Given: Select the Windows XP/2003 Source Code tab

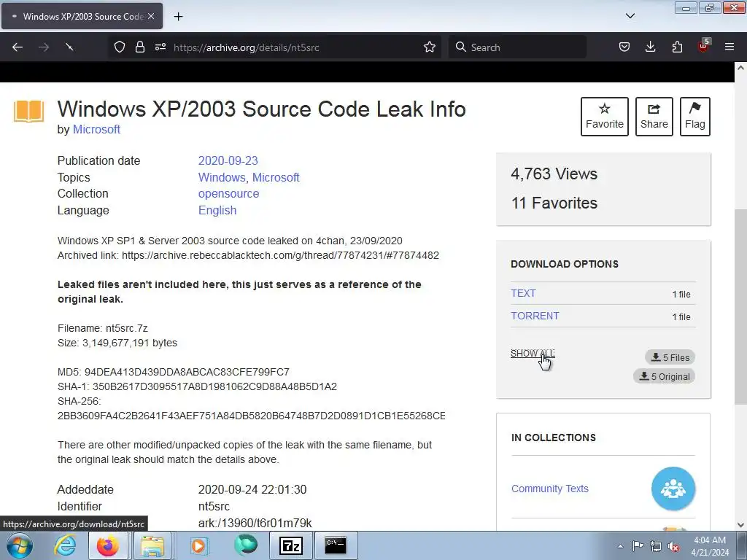Looking at the screenshot, I should pyautogui.click(x=82, y=16).
